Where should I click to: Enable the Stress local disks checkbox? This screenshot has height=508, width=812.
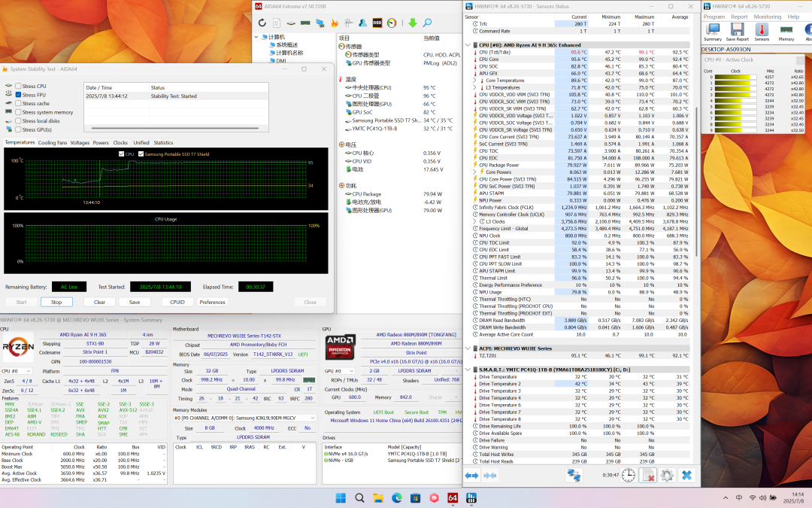point(18,121)
